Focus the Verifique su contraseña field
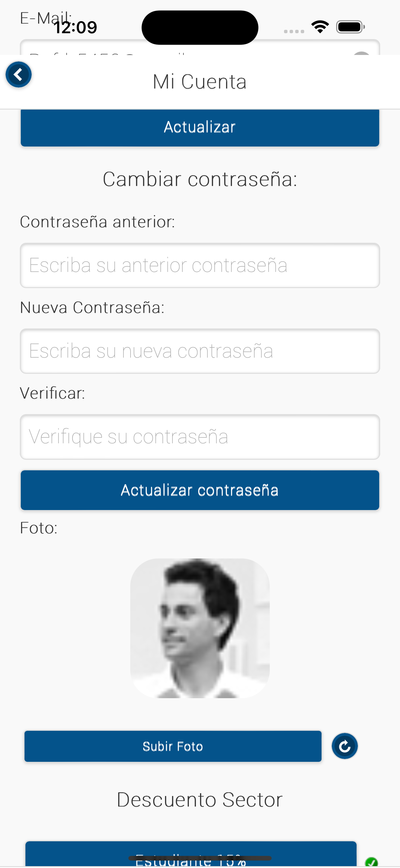This screenshot has height=868, width=400. click(x=200, y=437)
